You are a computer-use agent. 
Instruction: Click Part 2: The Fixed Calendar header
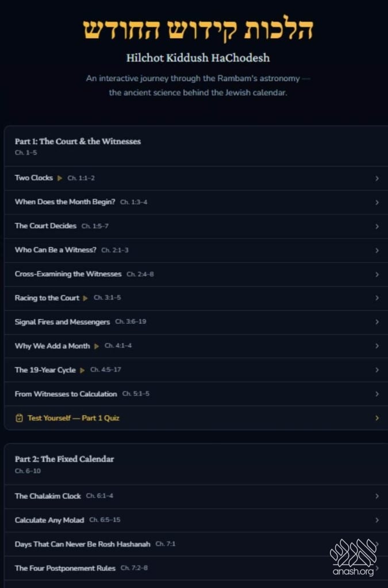click(64, 459)
